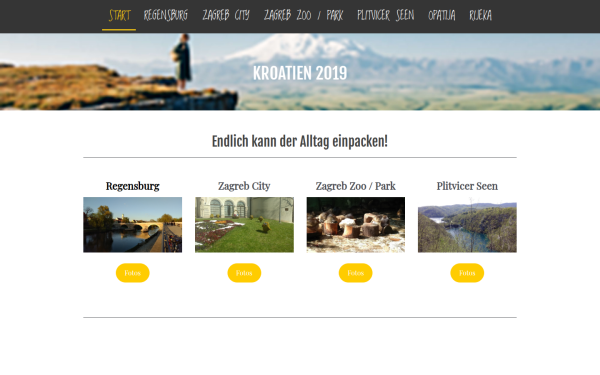The height and width of the screenshot is (375, 600).
Task: Go to Regensburg in the top navigation
Action: click(166, 16)
